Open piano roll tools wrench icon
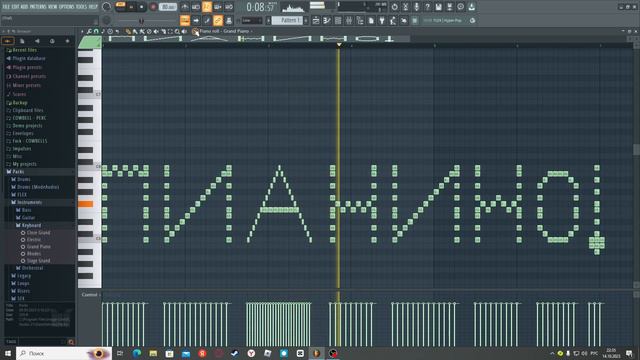 (x=89, y=31)
